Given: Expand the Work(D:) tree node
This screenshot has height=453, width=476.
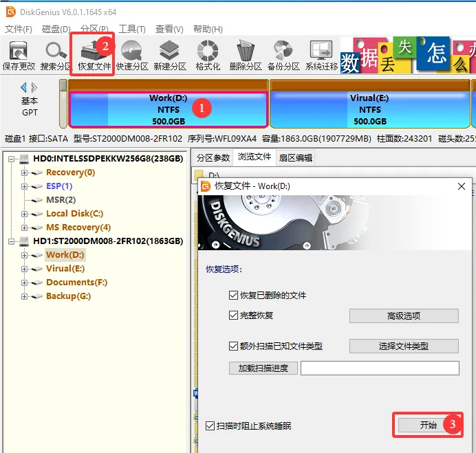Looking at the screenshot, I should point(24,255).
